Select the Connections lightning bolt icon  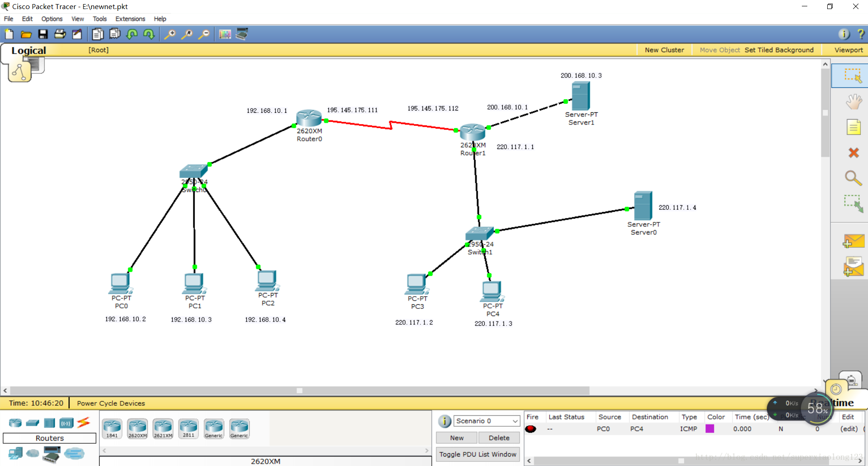83,423
